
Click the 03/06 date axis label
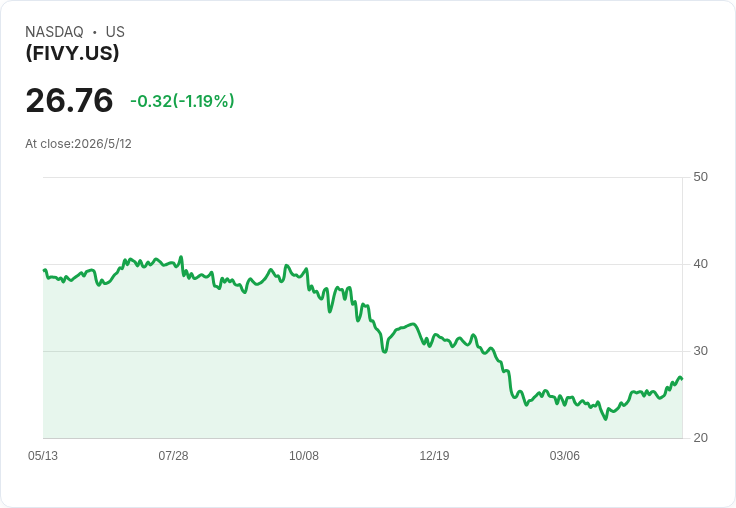coord(565,456)
